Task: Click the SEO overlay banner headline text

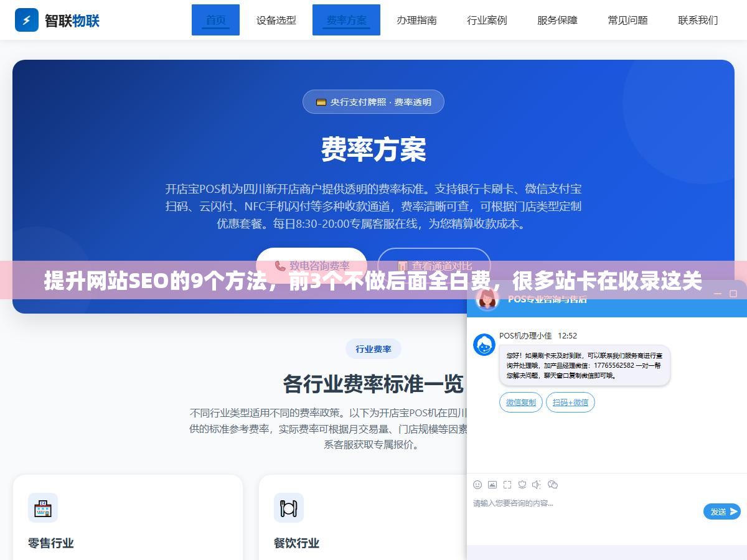Action: click(x=374, y=281)
